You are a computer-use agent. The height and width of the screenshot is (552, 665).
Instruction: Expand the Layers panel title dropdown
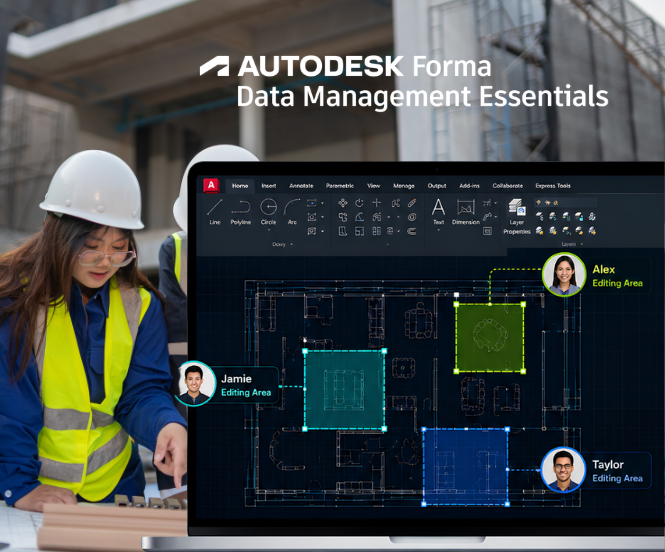coord(582,244)
